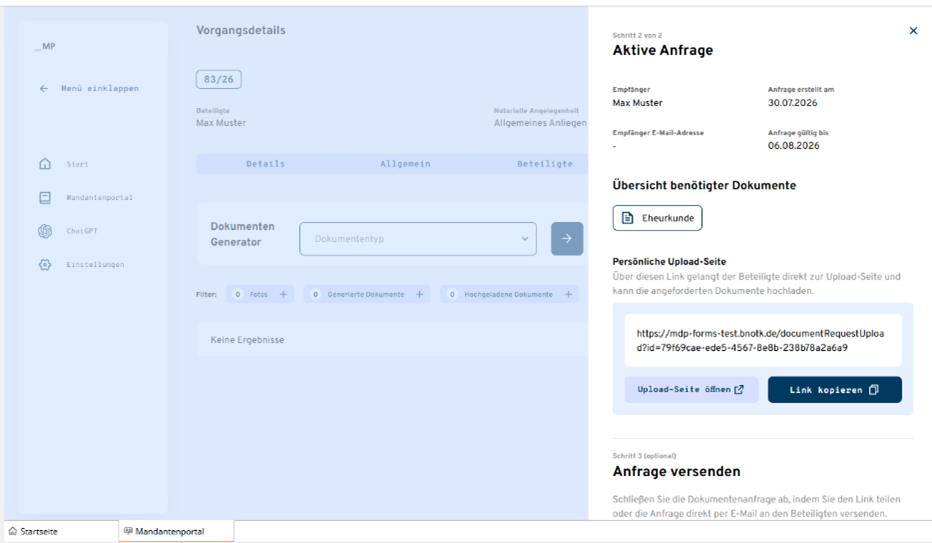Switch to the Beteiligte tab
The image size is (932, 543).
[x=544, y=164]
